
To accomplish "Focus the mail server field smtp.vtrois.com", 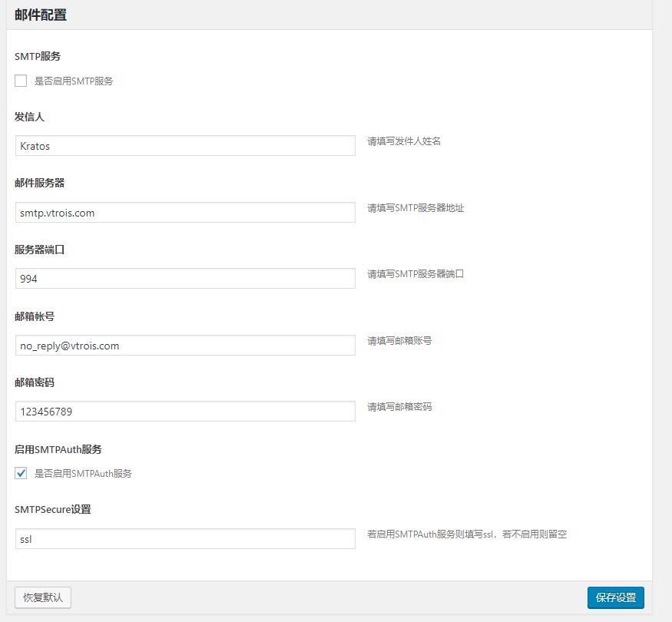I will coord(185,213).
